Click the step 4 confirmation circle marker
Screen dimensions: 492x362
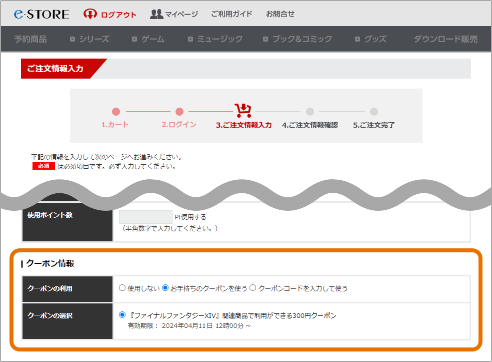click(310, 112)
